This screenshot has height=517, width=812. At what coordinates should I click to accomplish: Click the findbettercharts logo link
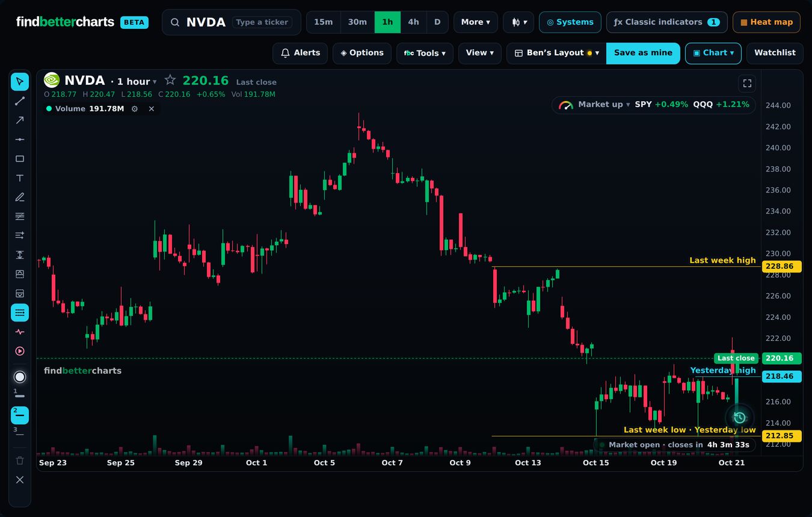point(65,22)
